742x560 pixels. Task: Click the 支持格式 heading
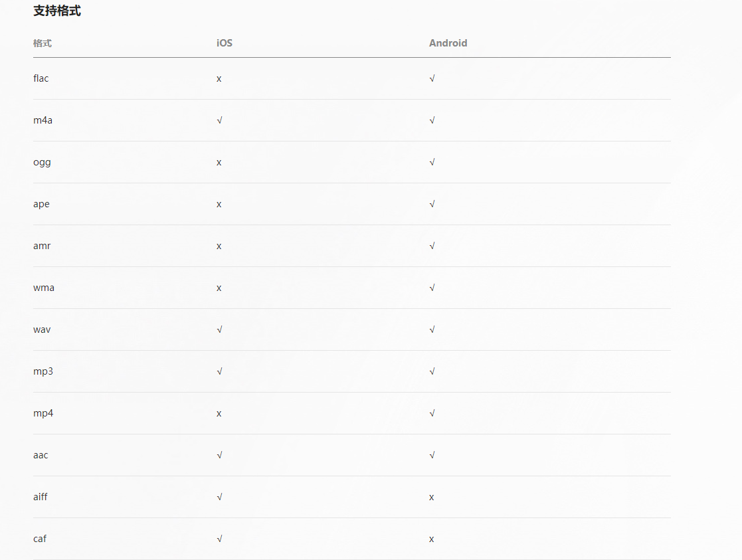pyautogui.click(x=56, y=11)
